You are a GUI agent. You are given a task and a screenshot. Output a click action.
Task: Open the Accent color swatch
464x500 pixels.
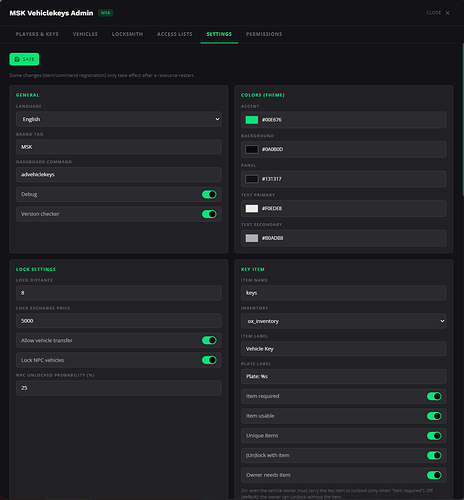[x=252, y=120]
